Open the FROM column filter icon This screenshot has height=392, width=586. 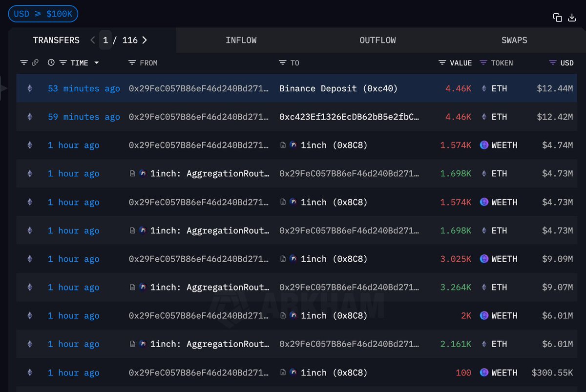click(132, 62)
